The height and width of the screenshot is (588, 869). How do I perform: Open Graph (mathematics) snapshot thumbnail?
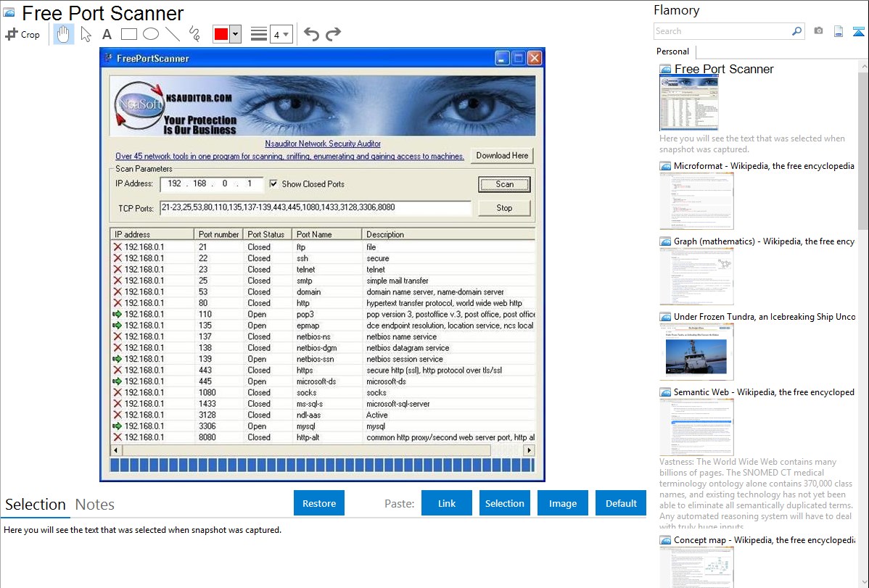pos(696,276)
